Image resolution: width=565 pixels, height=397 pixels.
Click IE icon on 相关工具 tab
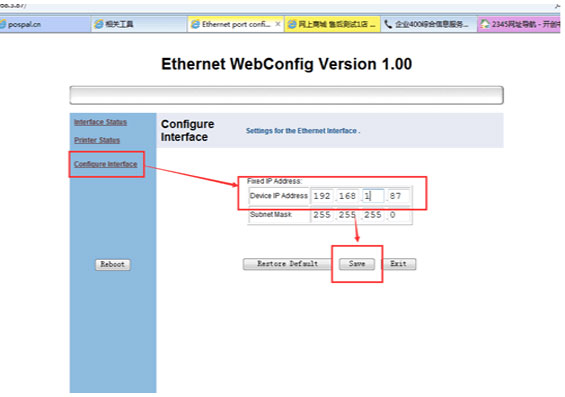[x=98, y=24]
